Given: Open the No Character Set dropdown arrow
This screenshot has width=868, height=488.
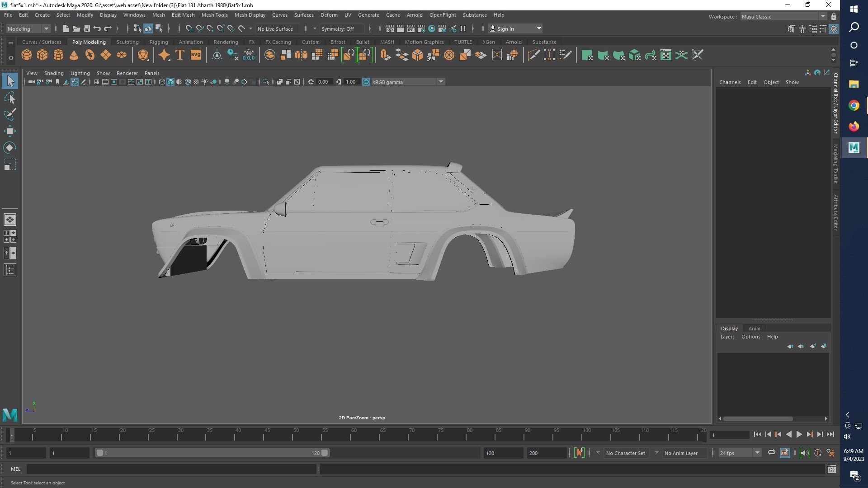Looking at the screenshot, I should tap(598, 453).
